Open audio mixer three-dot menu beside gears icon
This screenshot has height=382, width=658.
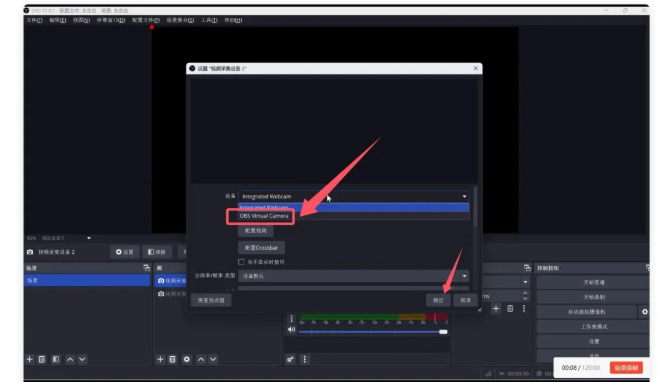(x=305, y=359)
